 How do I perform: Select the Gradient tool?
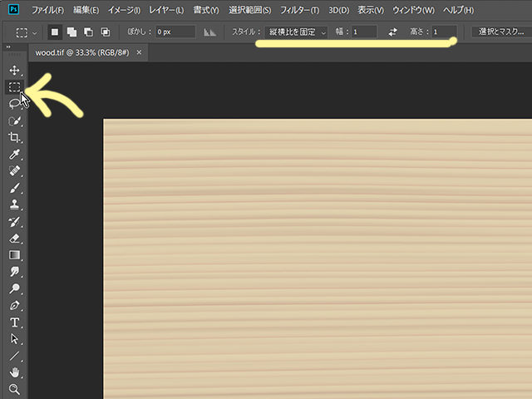coord(14,255)
